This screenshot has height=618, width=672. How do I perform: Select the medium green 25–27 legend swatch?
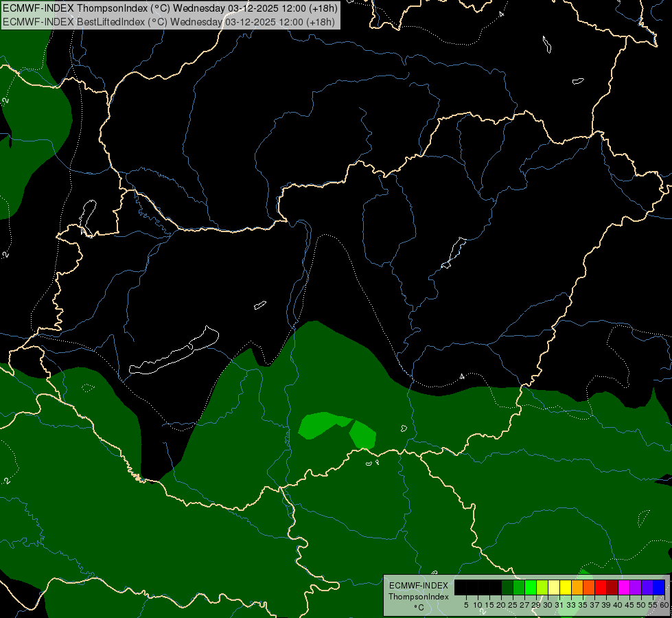(518, 587)
